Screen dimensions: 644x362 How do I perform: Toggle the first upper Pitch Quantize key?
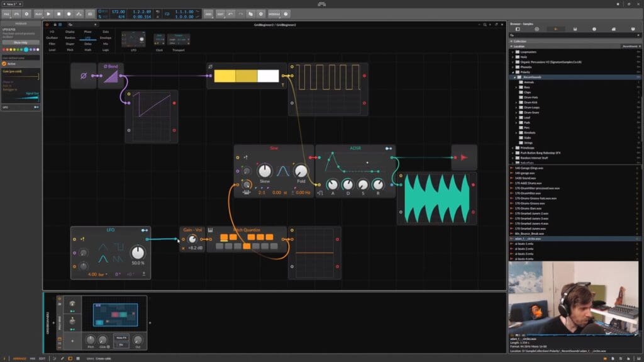224,237
